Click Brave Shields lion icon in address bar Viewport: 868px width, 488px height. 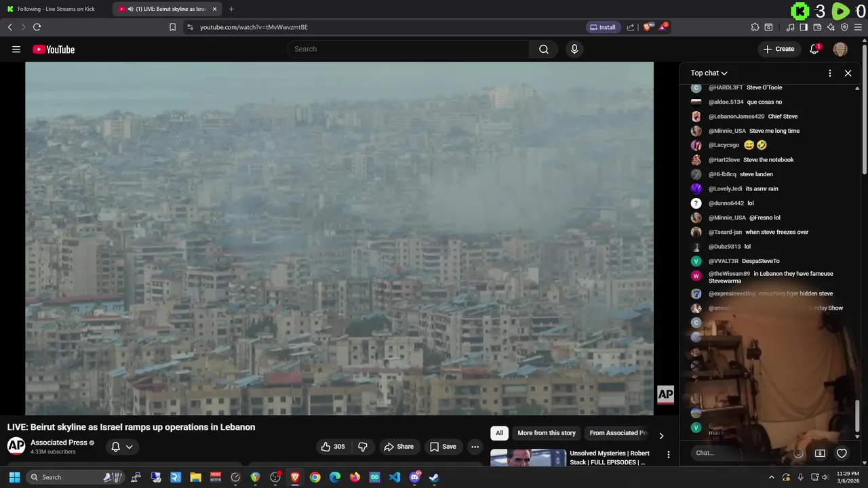click(x=648, y=27)
